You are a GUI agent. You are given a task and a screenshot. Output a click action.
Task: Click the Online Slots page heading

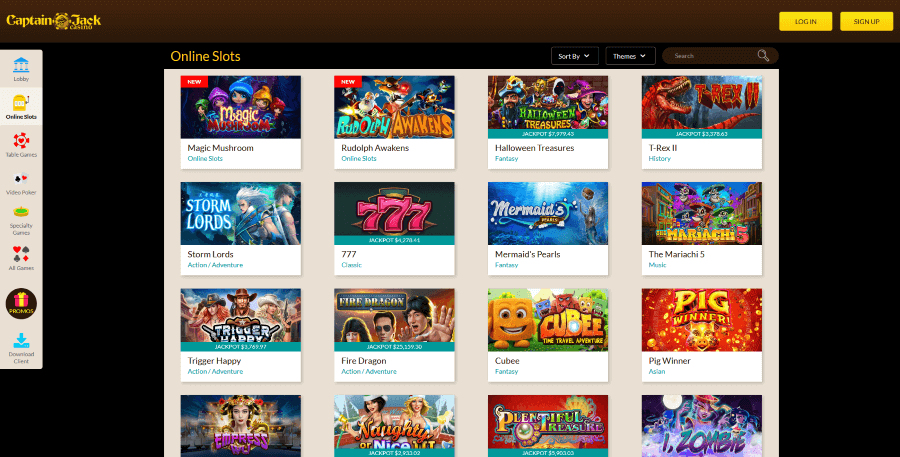click(x=205, y=56)
